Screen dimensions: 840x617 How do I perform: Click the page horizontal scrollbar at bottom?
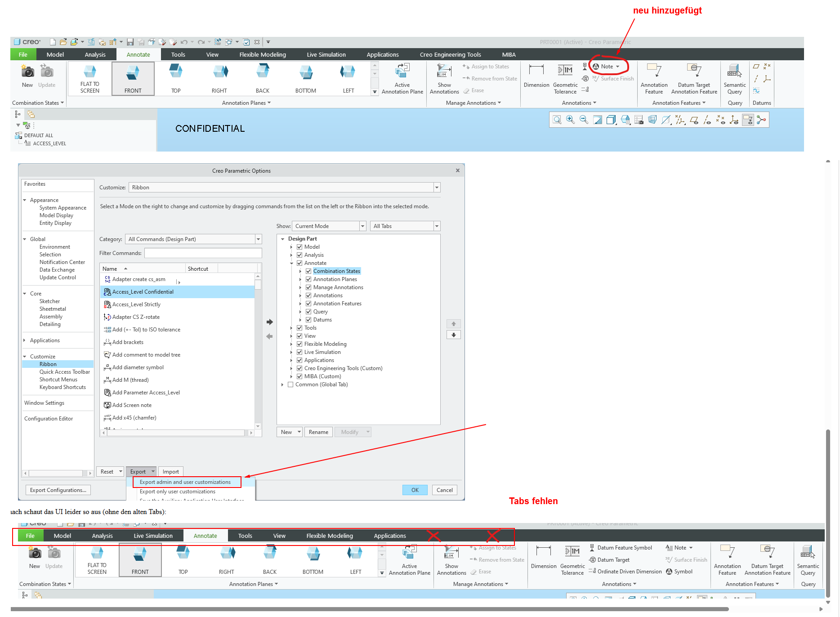369,609
